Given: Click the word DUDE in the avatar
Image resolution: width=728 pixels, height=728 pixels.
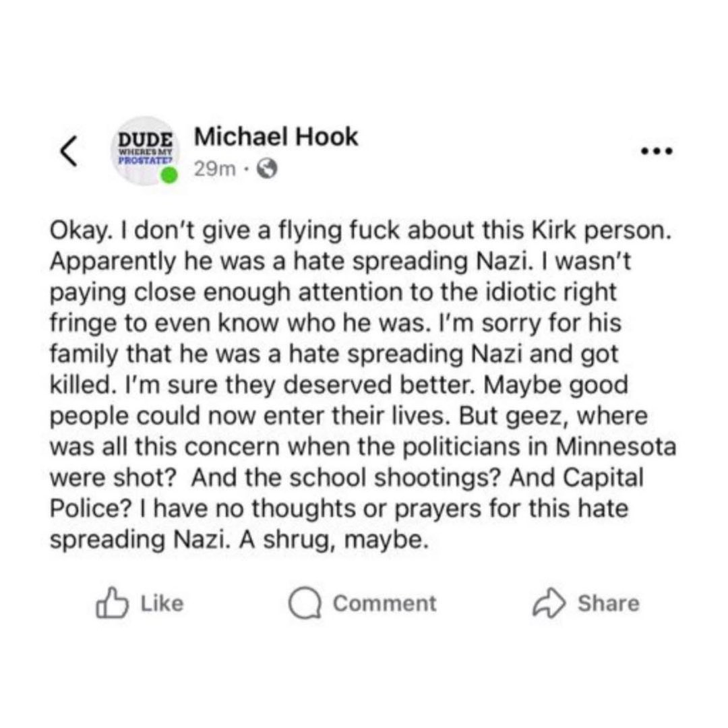Looking at the screenshot, I should [146, 139].
